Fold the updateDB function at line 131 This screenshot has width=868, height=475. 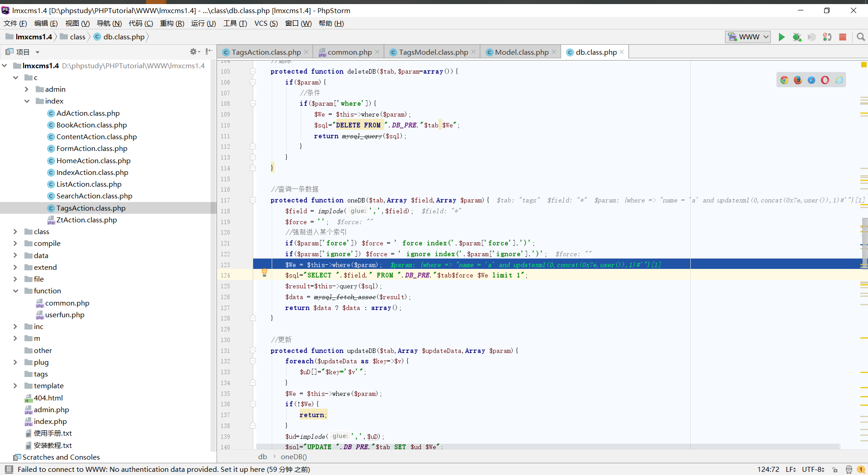tap(253, 351)
